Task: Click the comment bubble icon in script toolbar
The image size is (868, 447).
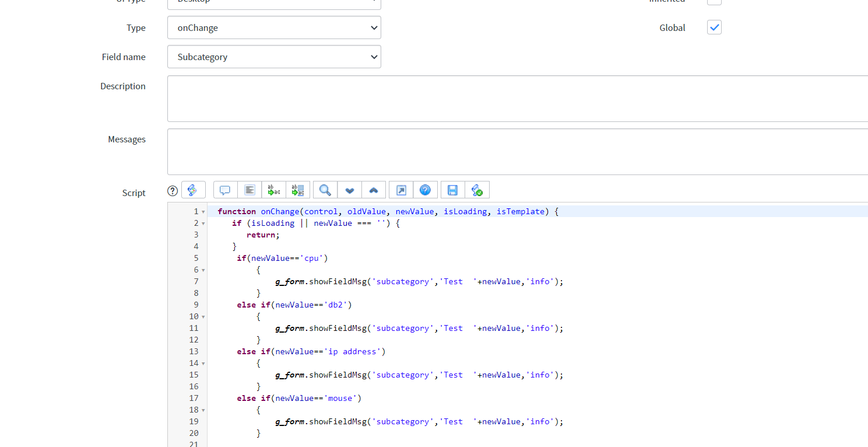Action: (x=225, y=190)
